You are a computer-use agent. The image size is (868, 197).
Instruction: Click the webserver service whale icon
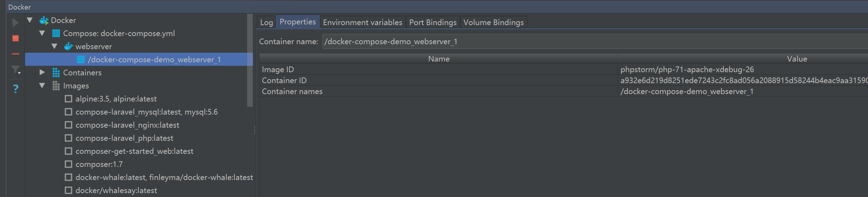coord(68,46)
